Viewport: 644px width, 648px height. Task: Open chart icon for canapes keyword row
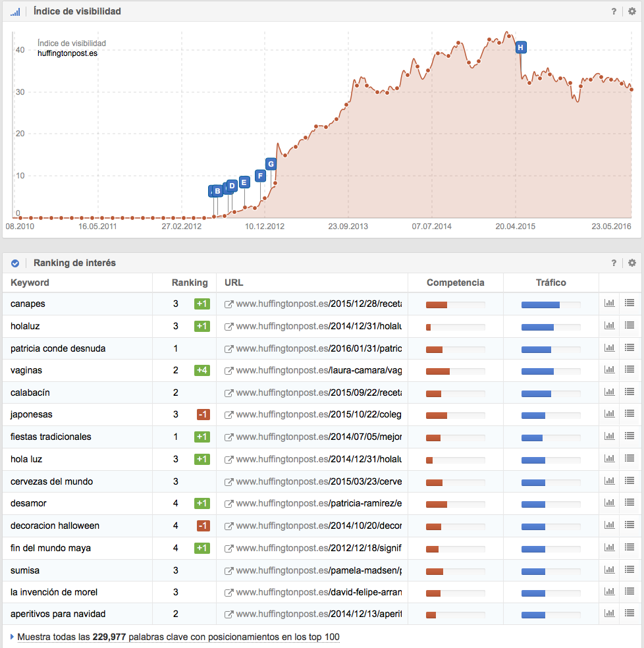tap(610, 304)
